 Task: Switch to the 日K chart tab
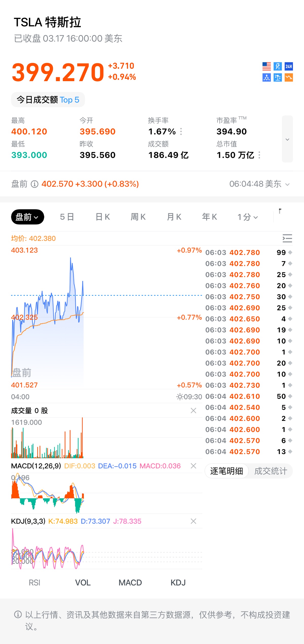pos(103,217)
